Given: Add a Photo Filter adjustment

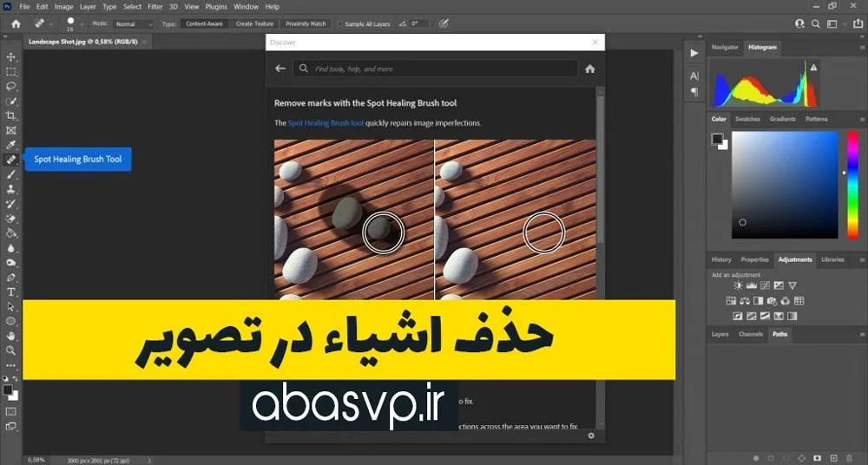Looking at the screenshot, I should coord(772,301).
